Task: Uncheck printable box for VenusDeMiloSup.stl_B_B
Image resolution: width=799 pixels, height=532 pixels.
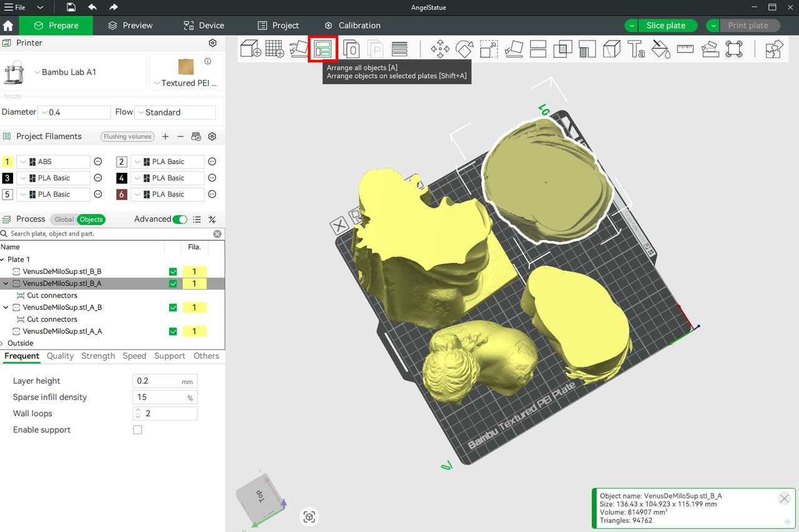Action: pyautogui.click(x=173, y=272)
